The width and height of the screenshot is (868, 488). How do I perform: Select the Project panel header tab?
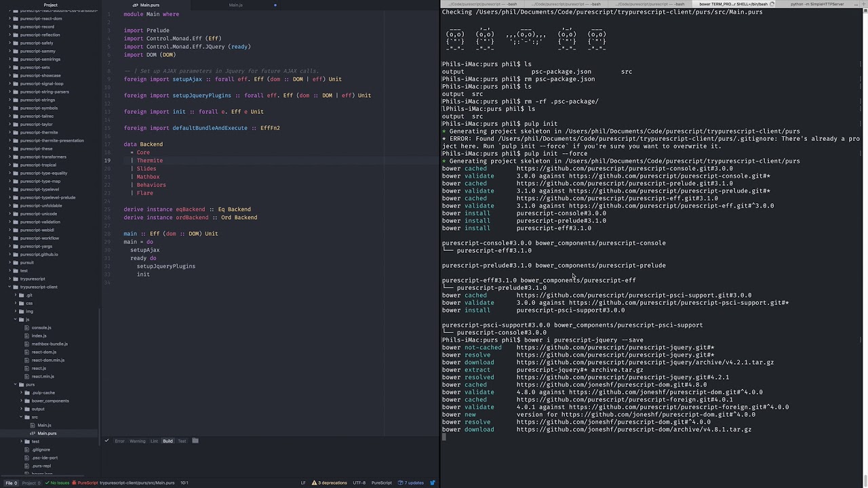point(51,5)
